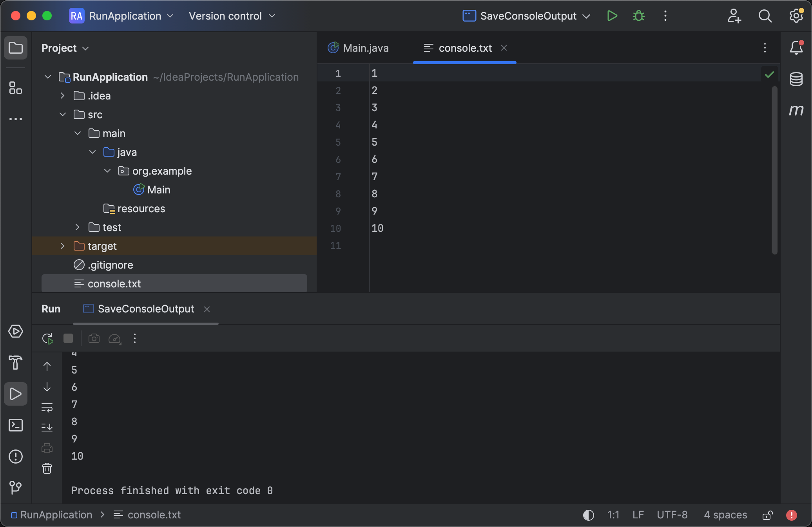Open the Problems tool window
The width and height of the screenshot is (812, 527).
(16, 457)
